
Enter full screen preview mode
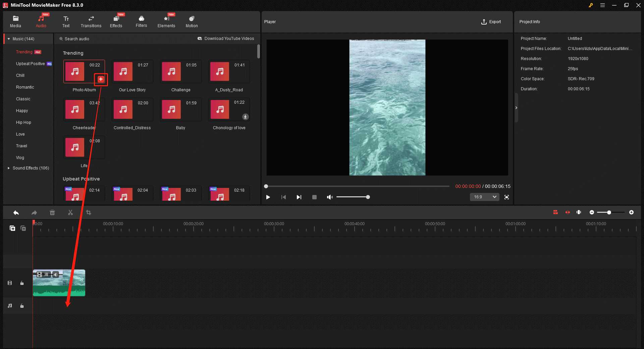pyautogui.click(x=506, y=197)
